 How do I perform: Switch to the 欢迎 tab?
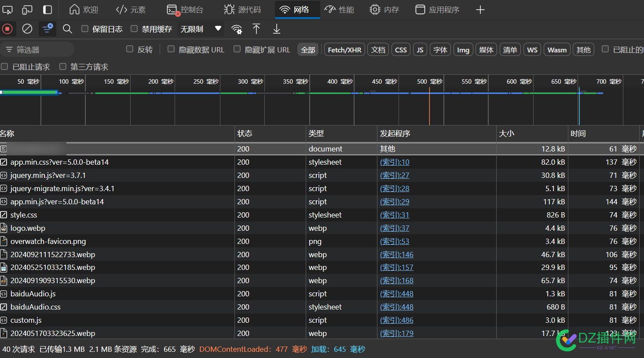[84, 10]
